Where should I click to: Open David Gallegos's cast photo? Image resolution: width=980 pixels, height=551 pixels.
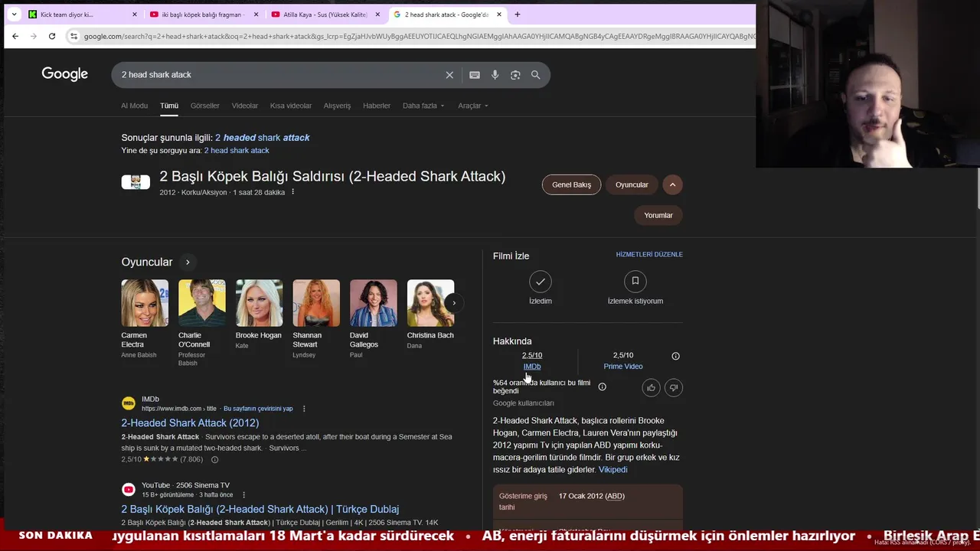[x=374, y=303]
